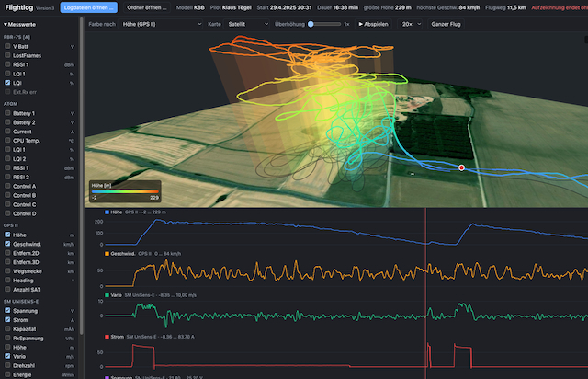Click the Dauer 16:38 min text
This screenshot has height=379, width=588.
(x=337, y=7)
